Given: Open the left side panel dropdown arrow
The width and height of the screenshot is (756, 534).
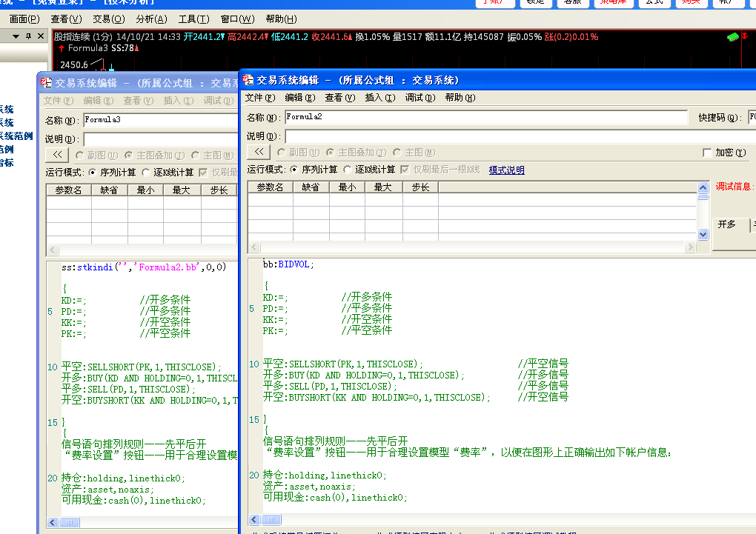Looking at the screenshot, I should [16, 36].
